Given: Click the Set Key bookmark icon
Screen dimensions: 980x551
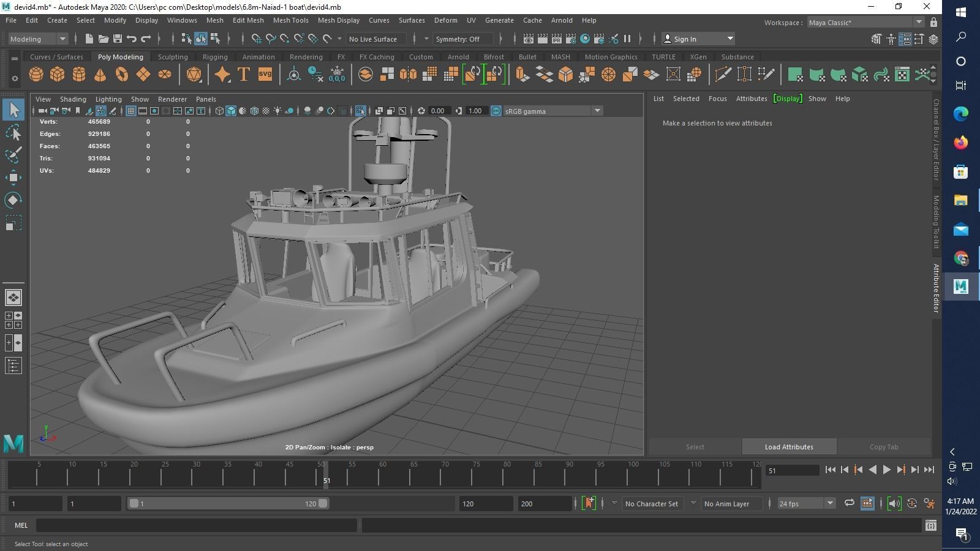Looking at the screenshot, I should (x=589, y=503).
